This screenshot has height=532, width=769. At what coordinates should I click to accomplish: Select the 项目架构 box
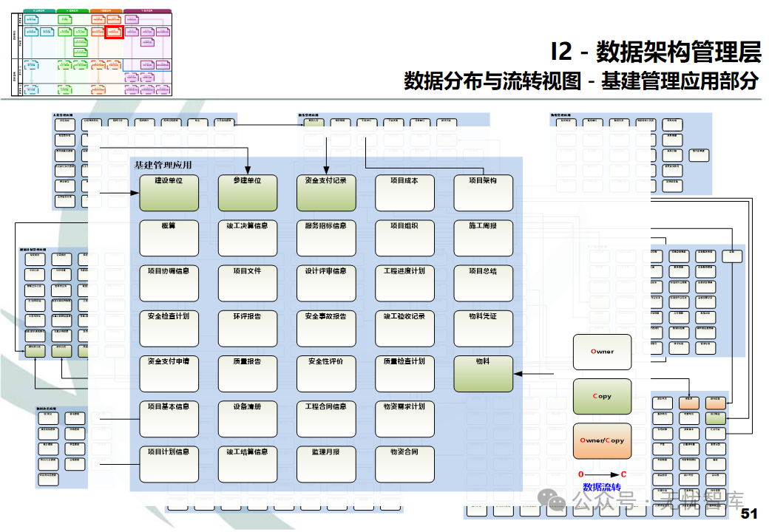(x=483, y=193)
